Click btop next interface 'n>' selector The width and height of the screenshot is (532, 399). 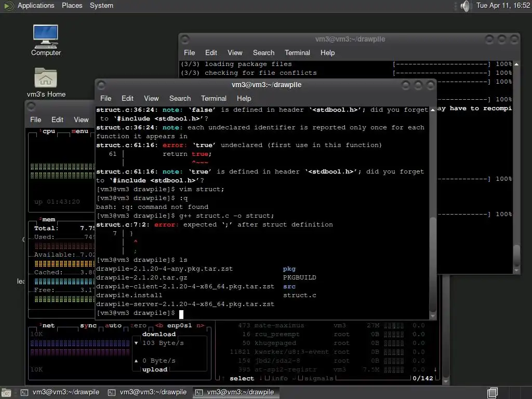click(x=201, y=325)
